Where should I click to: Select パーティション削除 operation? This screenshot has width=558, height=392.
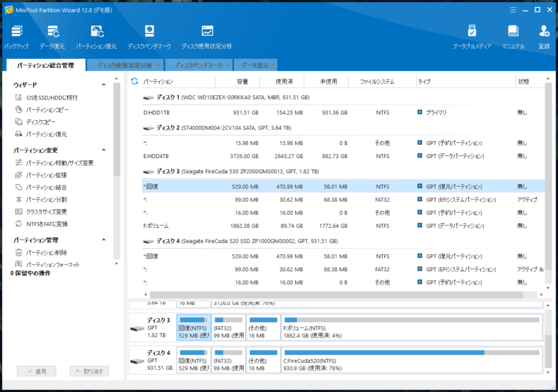(41, 252)
